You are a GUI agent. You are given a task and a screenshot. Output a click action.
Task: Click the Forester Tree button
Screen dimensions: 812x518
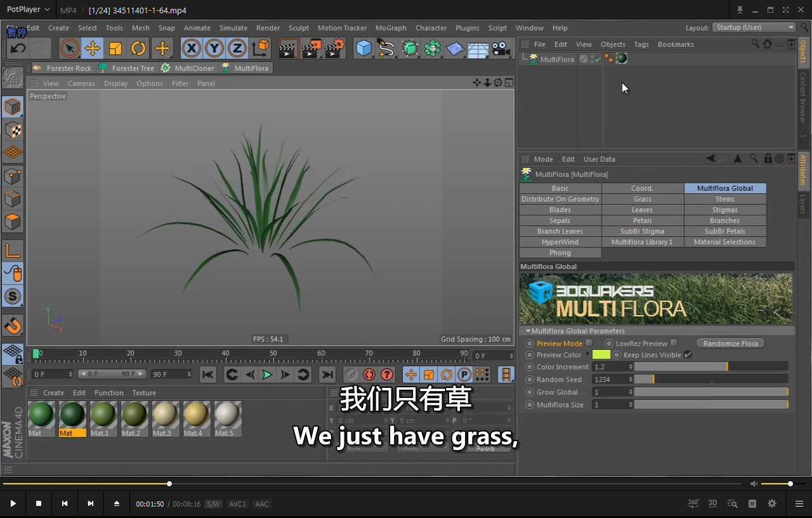[x=126, y=68]
